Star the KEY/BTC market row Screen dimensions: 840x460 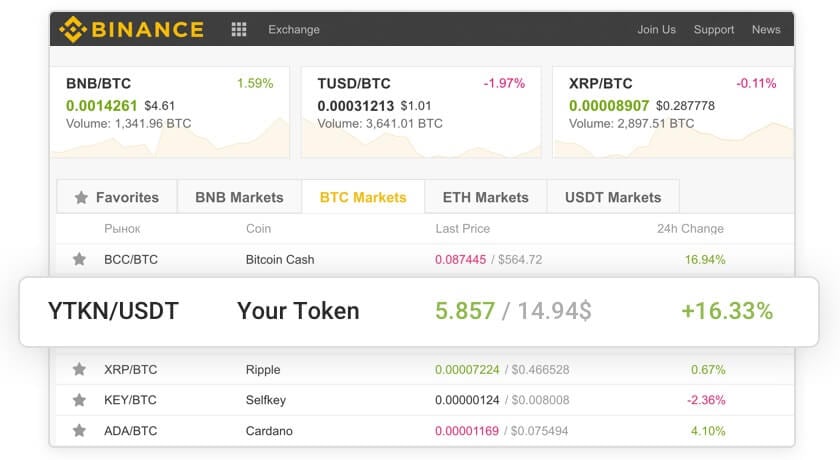click(x=79, y=400)
